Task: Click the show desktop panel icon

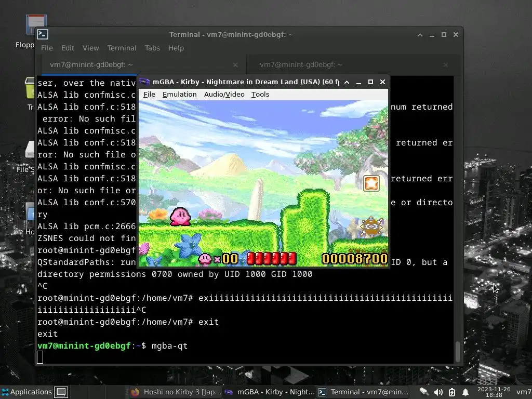Action: pyautogui.click(x=61, y=392)
